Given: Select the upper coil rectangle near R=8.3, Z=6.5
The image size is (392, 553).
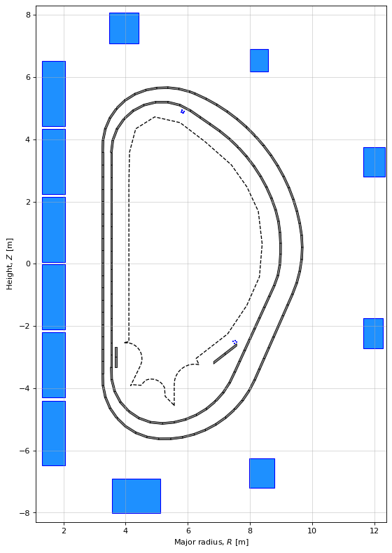Looking at the screenshot, I should tap(259, 61).
